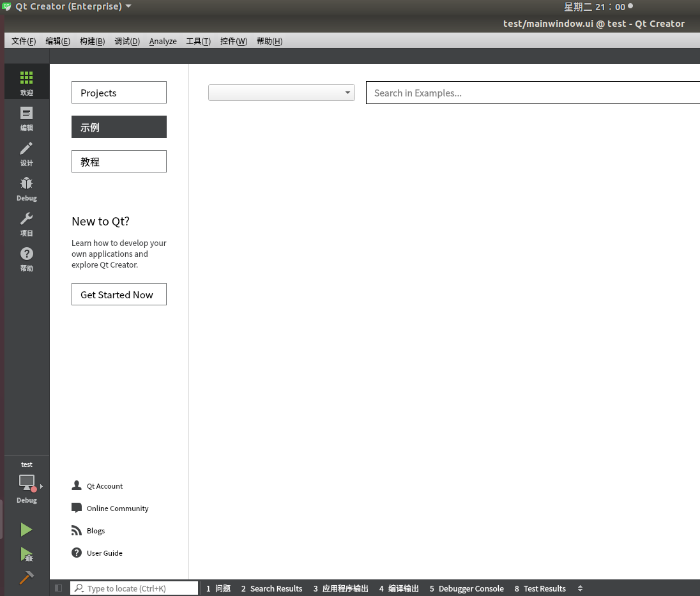Click the Blogs RSS feed icon
The height and width of the screenshot is (596, 700).
[x=77, y=530]
